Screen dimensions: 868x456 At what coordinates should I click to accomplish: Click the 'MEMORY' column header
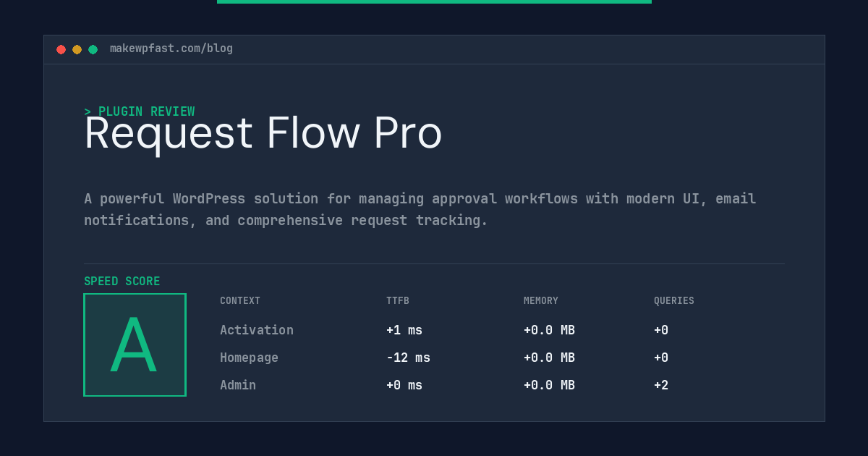click(541, 301)
